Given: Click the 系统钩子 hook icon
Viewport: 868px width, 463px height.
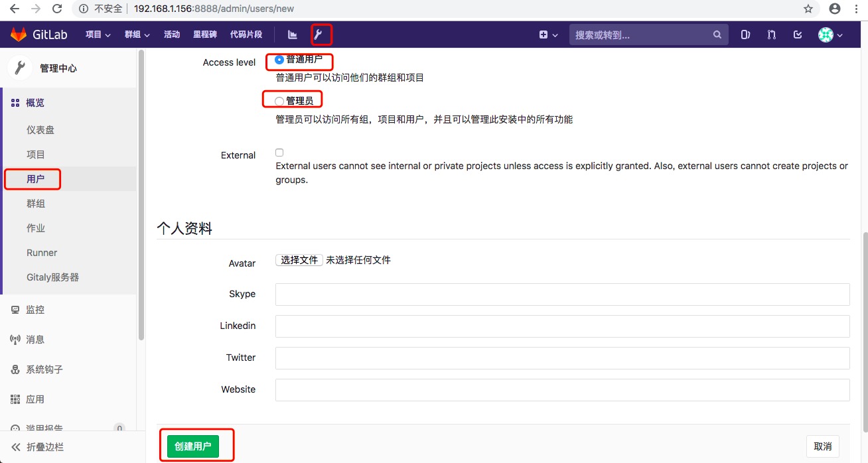Looking at the screenshot, I should pyautogui.click(x=15, y=369).
